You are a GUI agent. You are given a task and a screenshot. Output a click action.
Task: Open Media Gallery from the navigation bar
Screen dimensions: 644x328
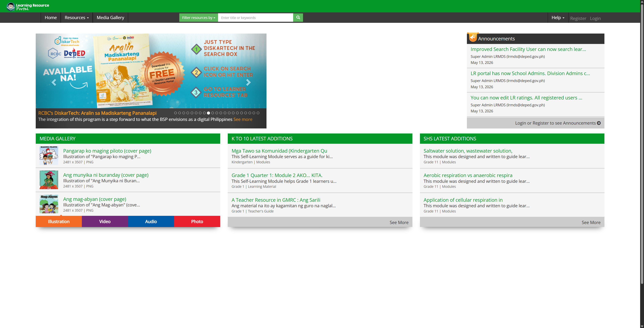click(x=110, y=17)
